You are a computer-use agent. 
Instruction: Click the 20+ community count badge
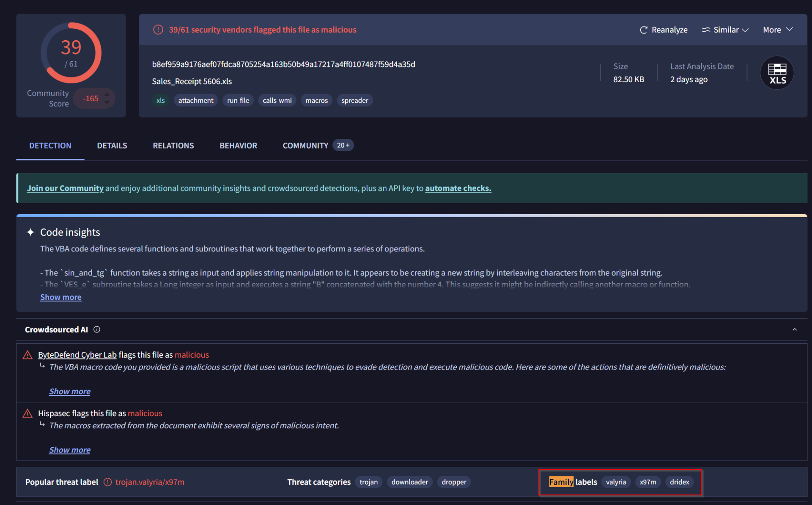pyautogui.click(x=343, y=145)
